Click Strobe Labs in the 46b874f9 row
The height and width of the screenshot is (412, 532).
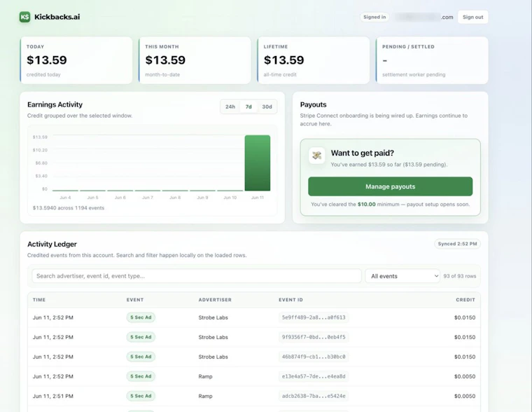tap(213, 357)
